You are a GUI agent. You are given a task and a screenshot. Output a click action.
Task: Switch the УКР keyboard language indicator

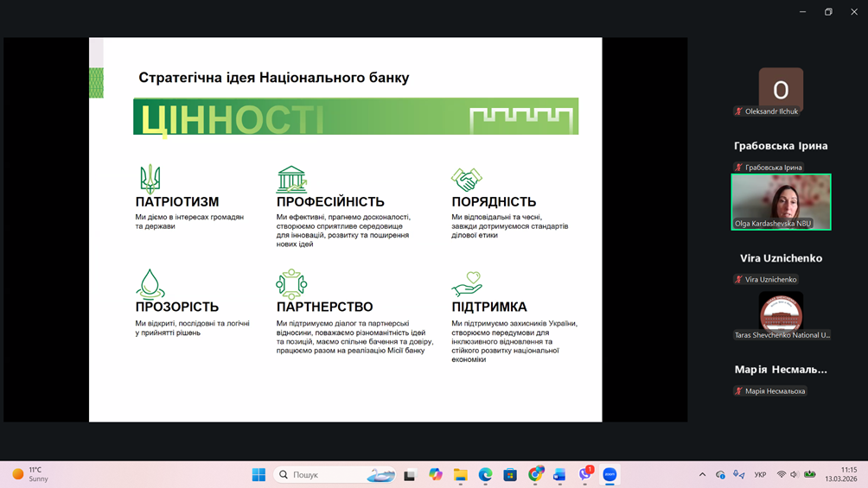click(x=760, y=474)
